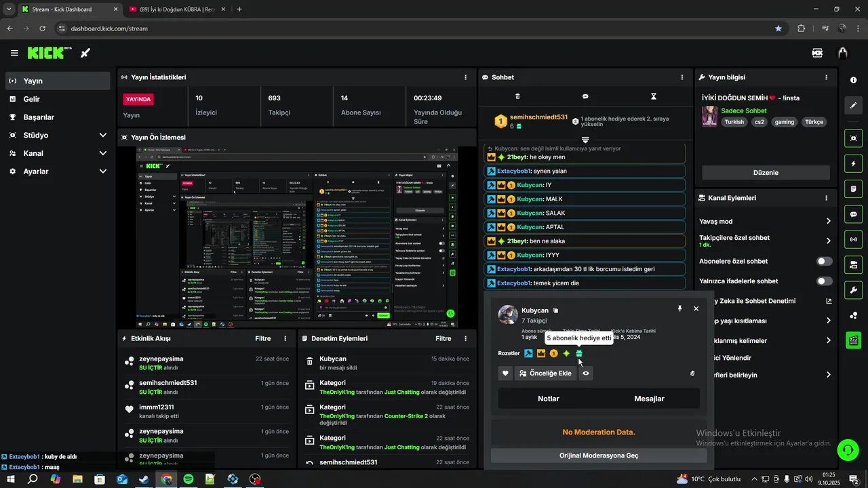Select Gelir in left sidebar
This screenshot has height=488, width=868.
tap(58, 99)
